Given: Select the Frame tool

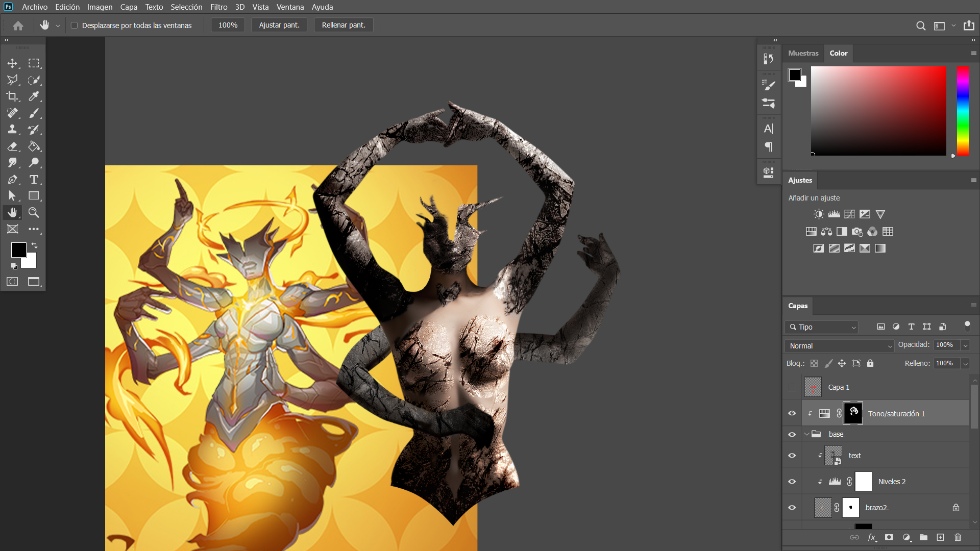Looking at the screenshot, I should [12, 229].
